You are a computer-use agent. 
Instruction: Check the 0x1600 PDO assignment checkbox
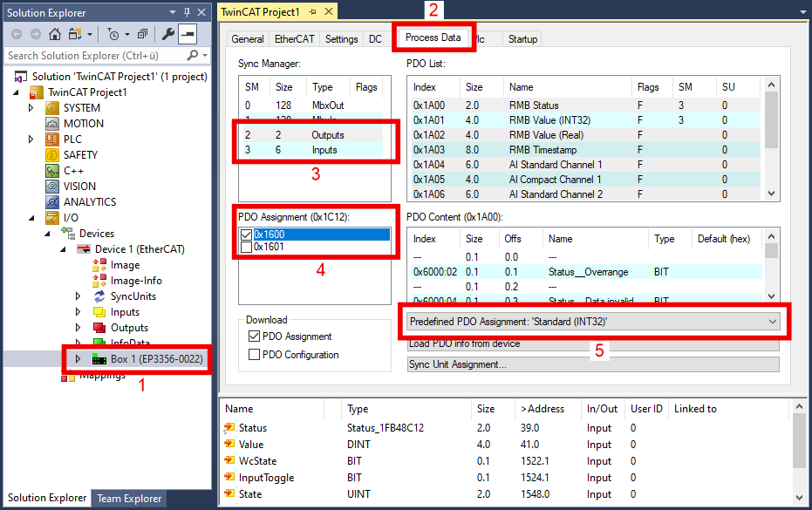click(247, 235)
